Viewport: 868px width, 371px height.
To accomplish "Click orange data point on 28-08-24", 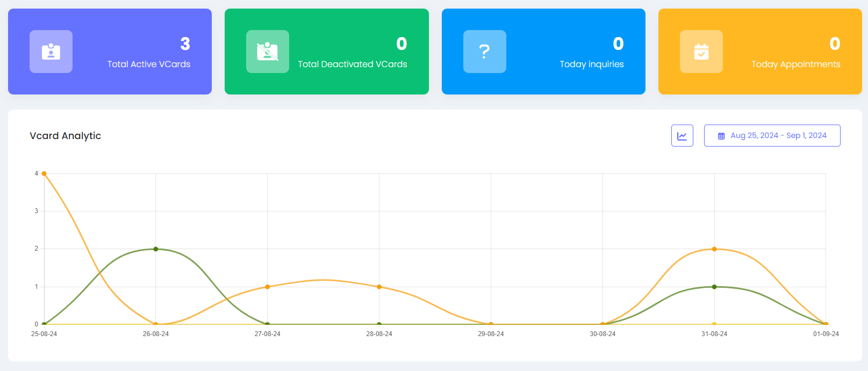I will pyautogui.click(x=379, y=287).
